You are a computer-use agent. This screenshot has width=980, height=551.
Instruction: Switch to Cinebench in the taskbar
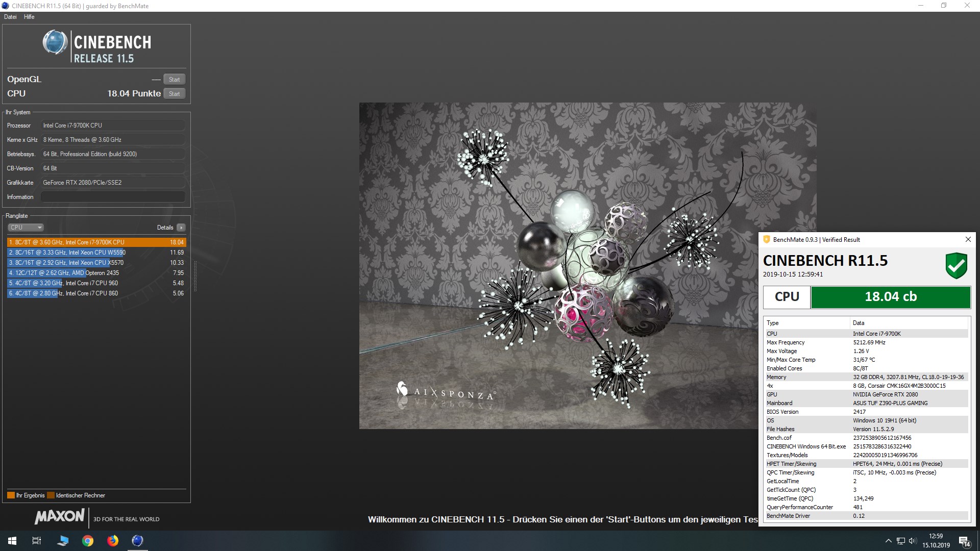click(x=137, y=541)
